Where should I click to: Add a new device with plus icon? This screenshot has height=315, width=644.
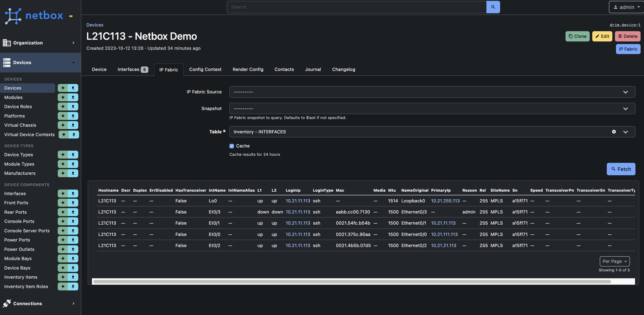(x=63, y=88)
